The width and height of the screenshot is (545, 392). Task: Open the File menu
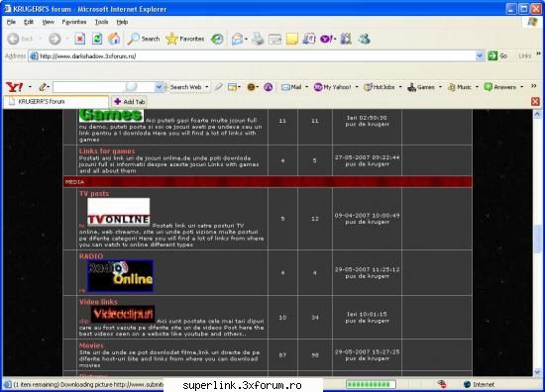11,22
